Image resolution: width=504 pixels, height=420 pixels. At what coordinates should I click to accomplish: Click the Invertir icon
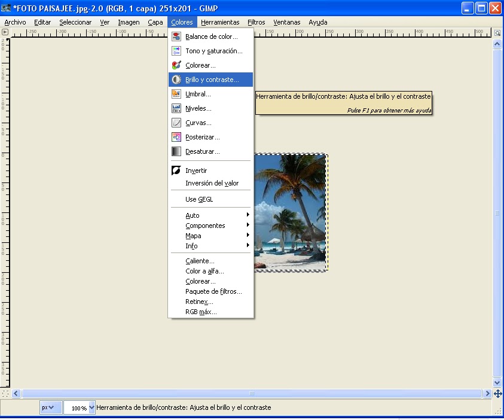pyautogui.click(x=176, y=171)
